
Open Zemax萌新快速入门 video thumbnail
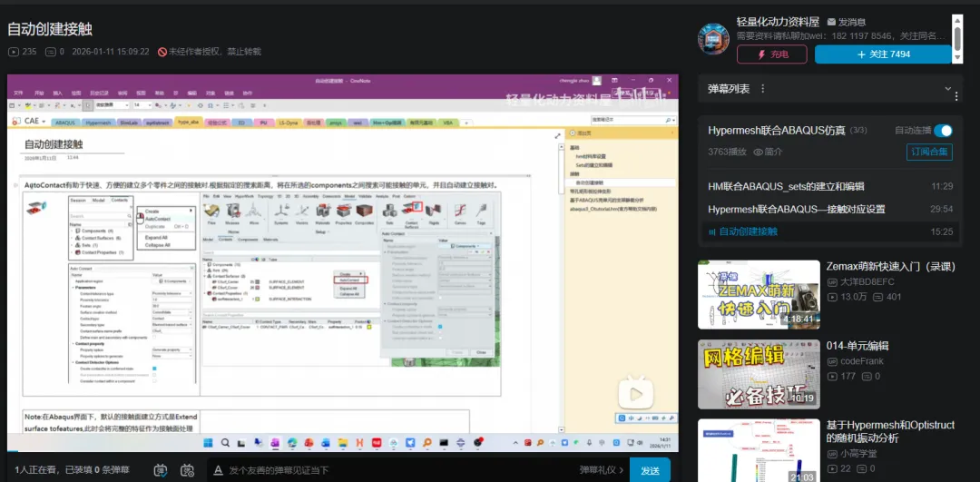coord(759,294)
